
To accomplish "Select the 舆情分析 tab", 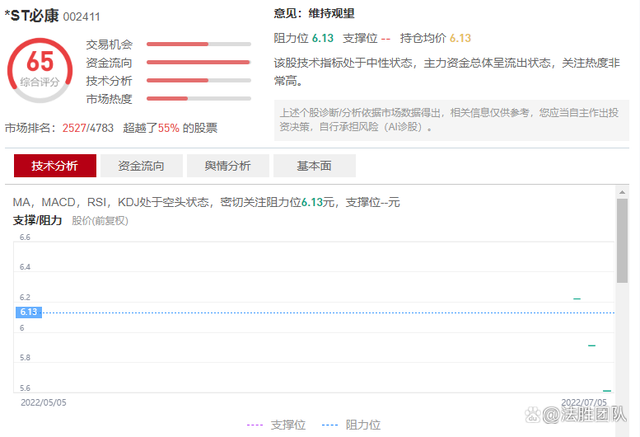I will (228, 166).
